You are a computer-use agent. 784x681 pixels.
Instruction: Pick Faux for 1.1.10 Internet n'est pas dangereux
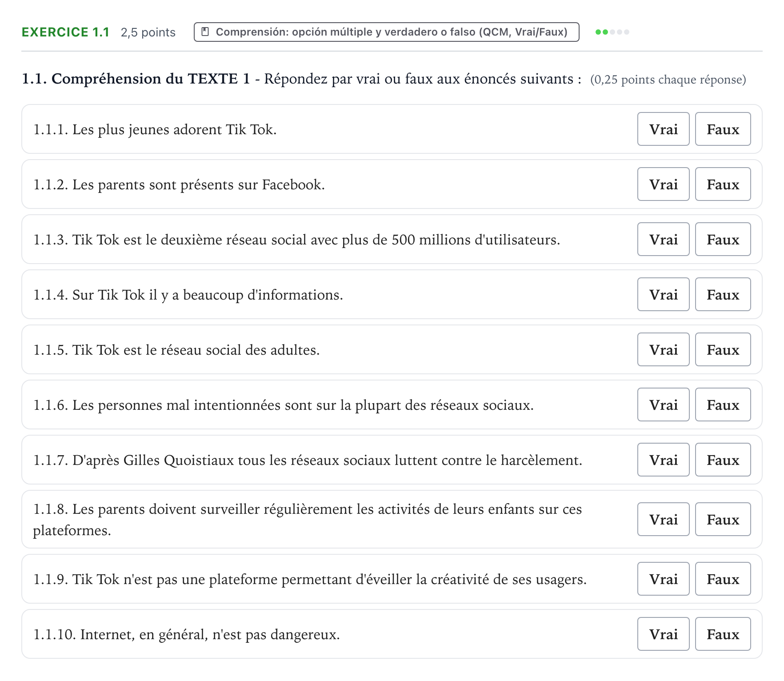tap(723, 634)
